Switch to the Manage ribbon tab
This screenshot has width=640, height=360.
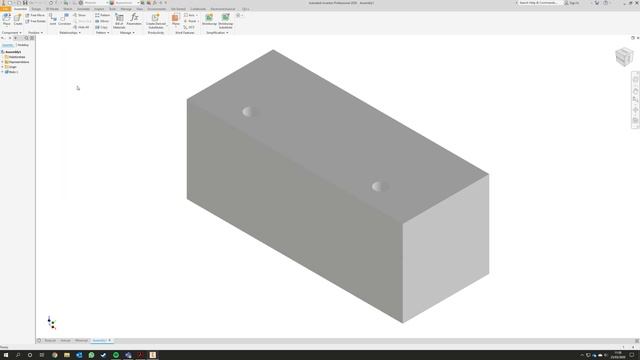pos(126,9)
